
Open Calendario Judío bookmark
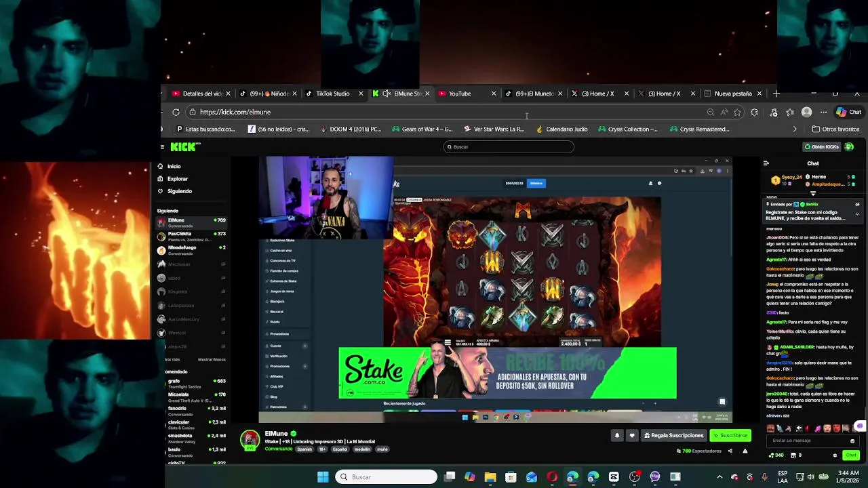tap(561, 129)
